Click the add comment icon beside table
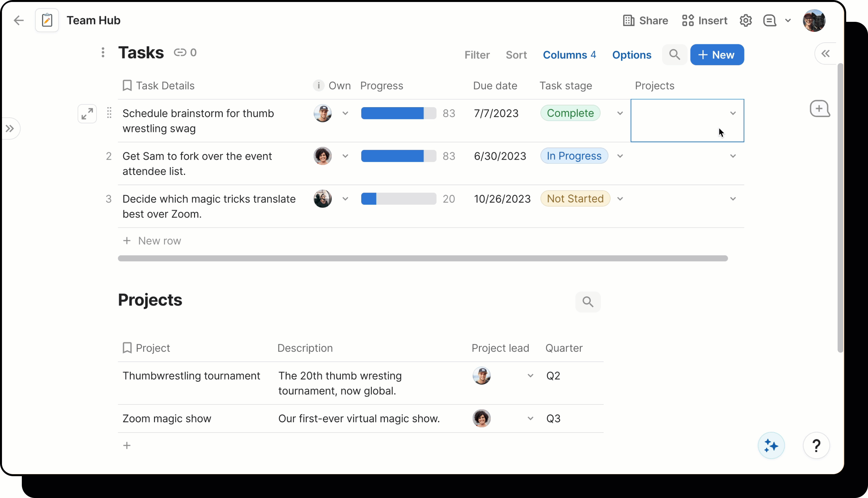The width and height of the screenshot is (868, 498). coord(819,109)
